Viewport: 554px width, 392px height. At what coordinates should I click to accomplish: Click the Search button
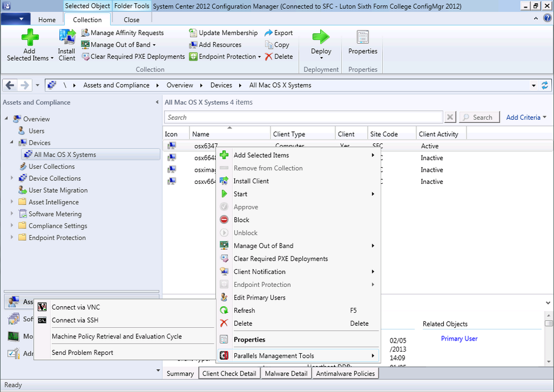point(479,117)
